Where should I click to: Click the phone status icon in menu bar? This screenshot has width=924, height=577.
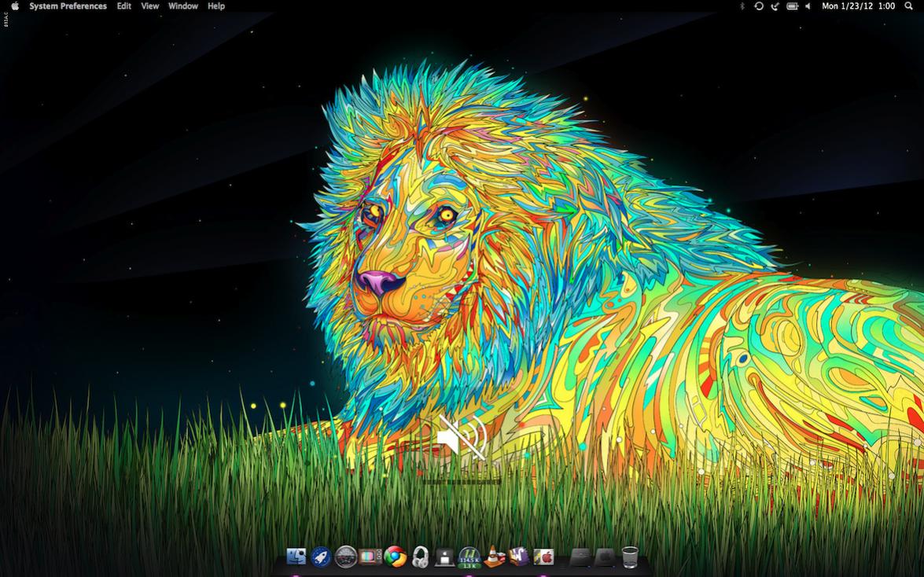(775, 6)
